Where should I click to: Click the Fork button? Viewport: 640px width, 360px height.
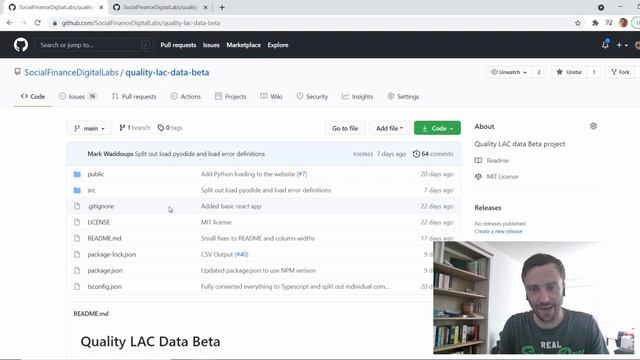click(x=621, y=72)
